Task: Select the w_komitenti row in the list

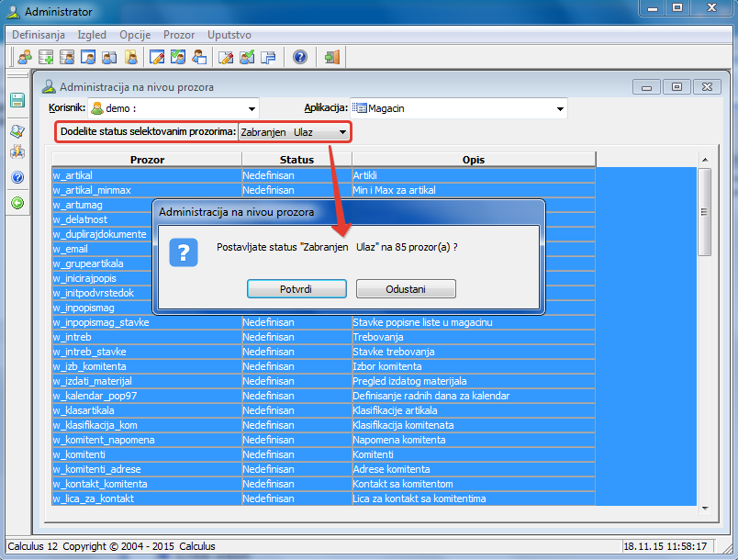Action: [x=323, y=454]
